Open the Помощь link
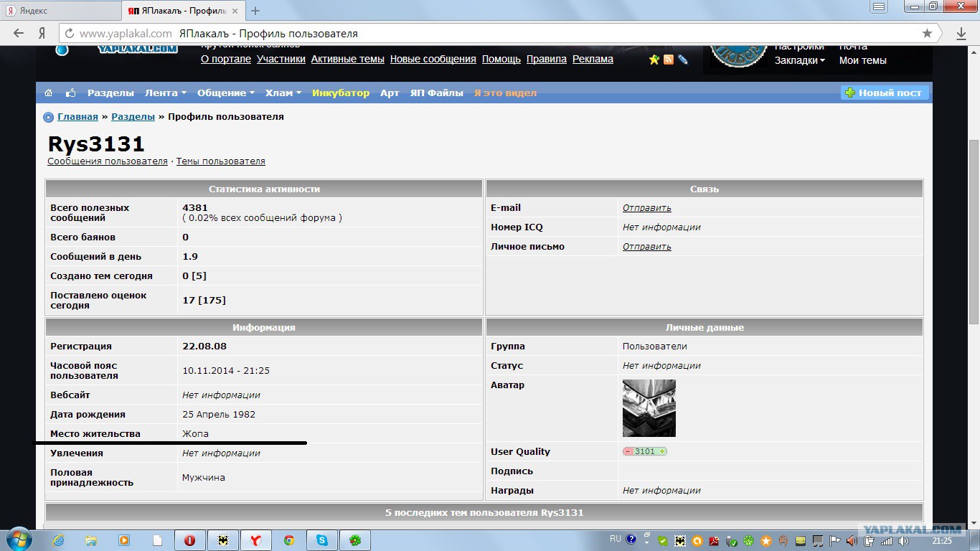Viewport: 980px width, 551px height. point(501,59)
